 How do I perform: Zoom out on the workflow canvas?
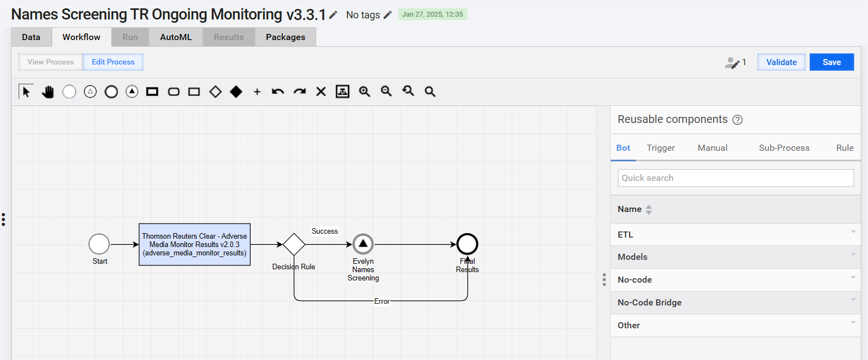pyautogui.click(x=386, y=91)
